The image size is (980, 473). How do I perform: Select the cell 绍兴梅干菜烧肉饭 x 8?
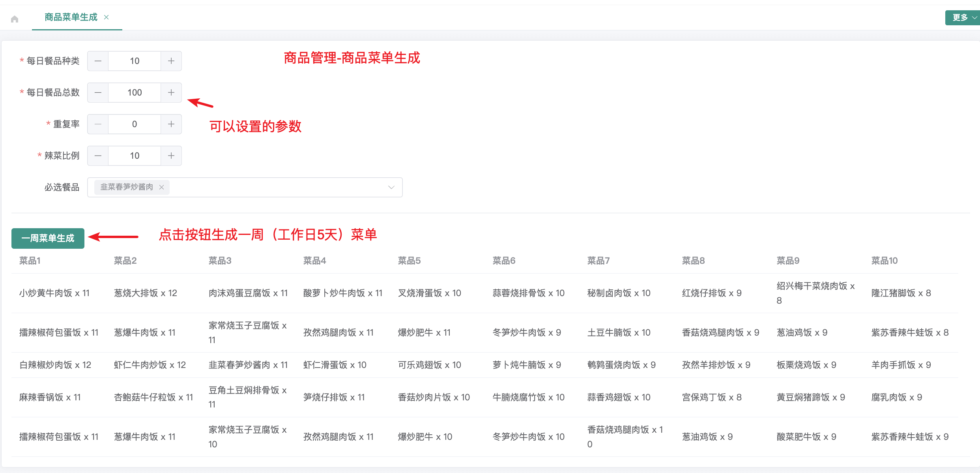click(x=816, y=293)
